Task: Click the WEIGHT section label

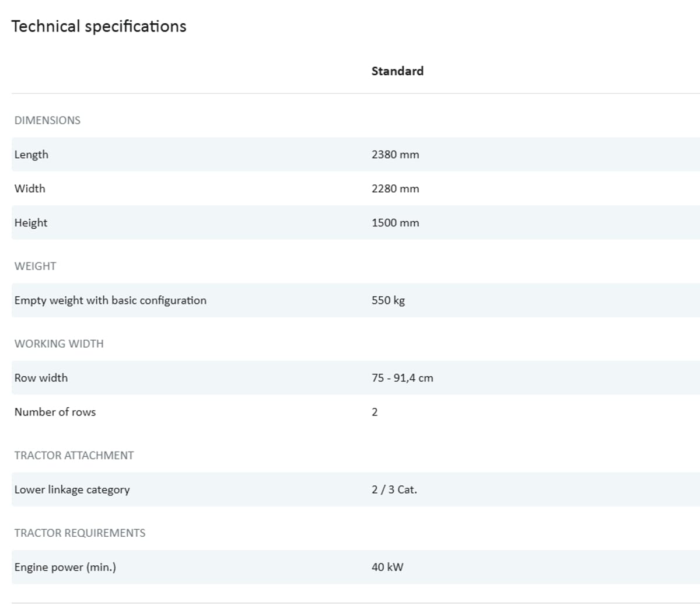Action: click(x=35, y=266)
